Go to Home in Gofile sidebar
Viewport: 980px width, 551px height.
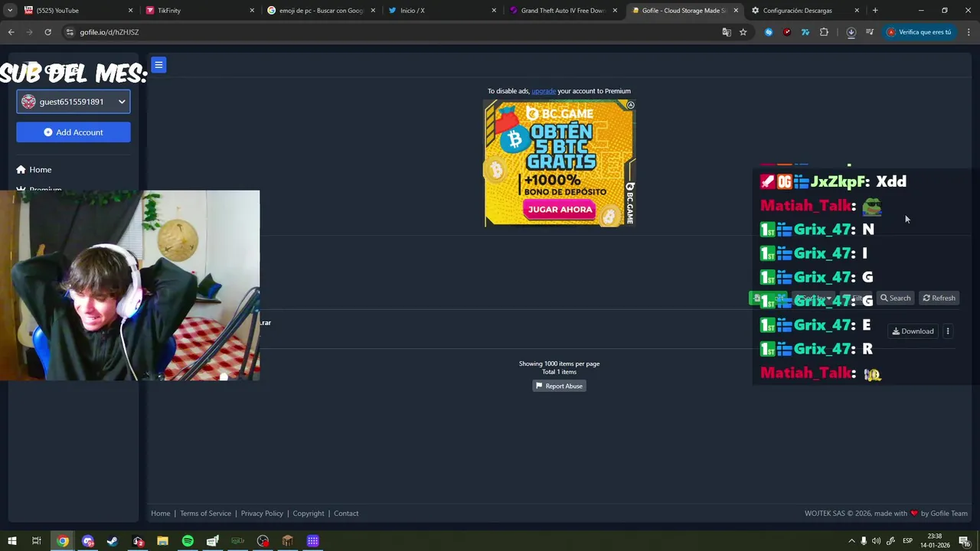(x=34, y=170)
